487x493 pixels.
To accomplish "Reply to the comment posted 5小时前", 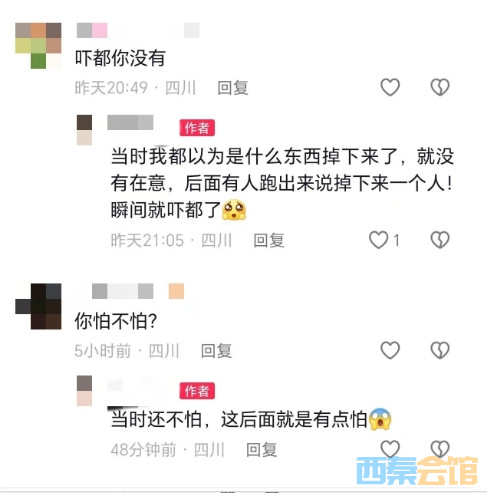I will (216, 351).
